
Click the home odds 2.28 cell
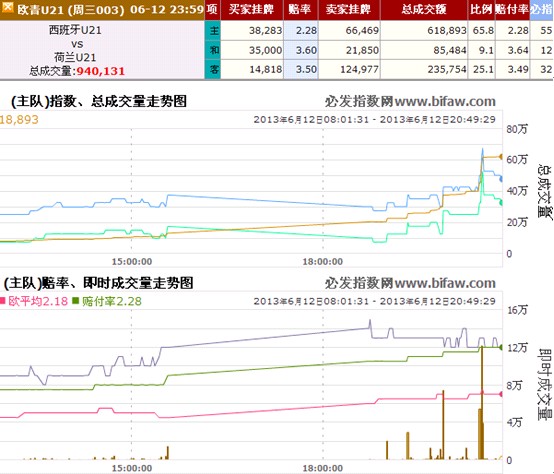(x=301, y=30)
